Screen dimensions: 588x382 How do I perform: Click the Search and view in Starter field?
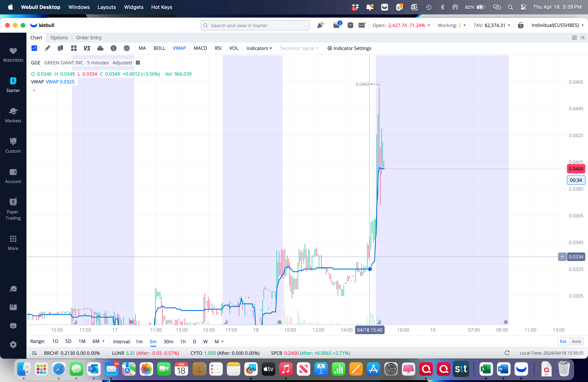255,25
